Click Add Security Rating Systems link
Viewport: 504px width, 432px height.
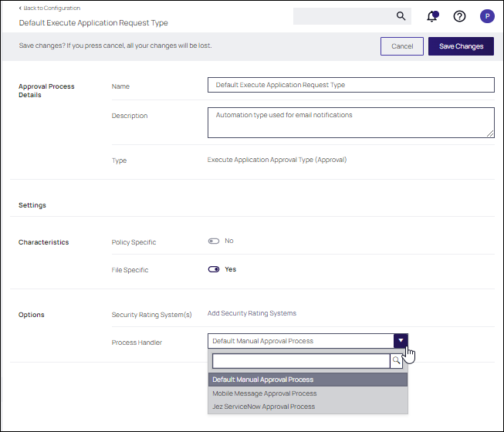252,313
